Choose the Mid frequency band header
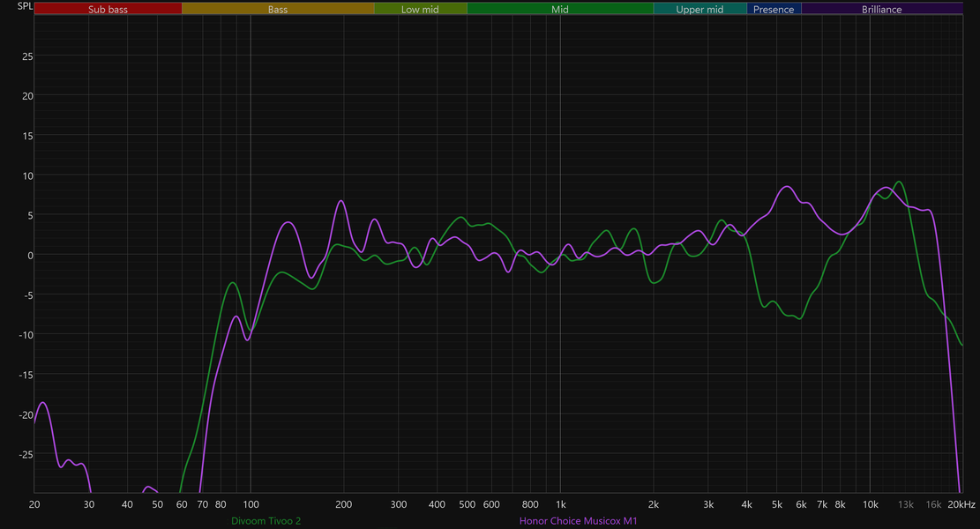This screenshot has height=529, width=980. coord(560,9)
